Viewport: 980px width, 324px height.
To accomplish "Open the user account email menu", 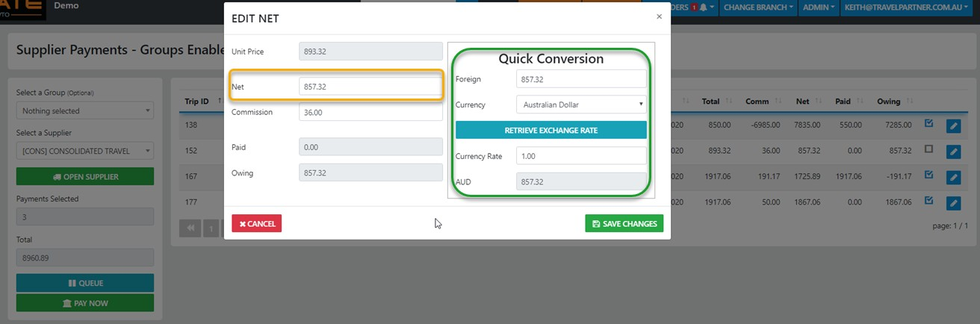I will pos(907,7).
